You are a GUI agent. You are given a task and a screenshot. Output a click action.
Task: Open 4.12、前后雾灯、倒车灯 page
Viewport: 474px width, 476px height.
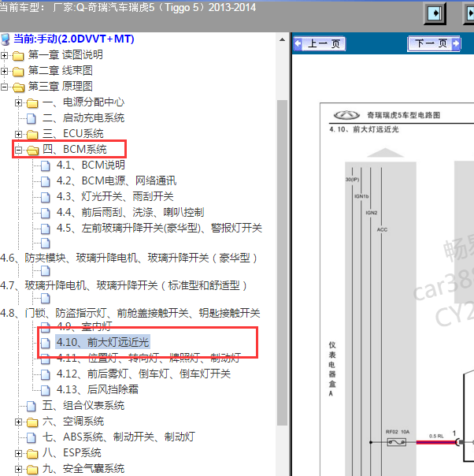click(143, 374)
